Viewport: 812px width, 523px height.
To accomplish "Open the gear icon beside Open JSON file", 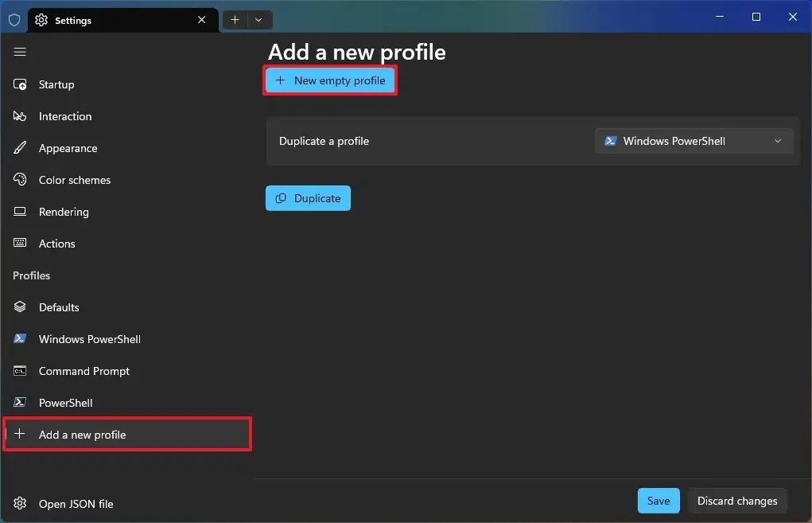I will pos(20,504).
